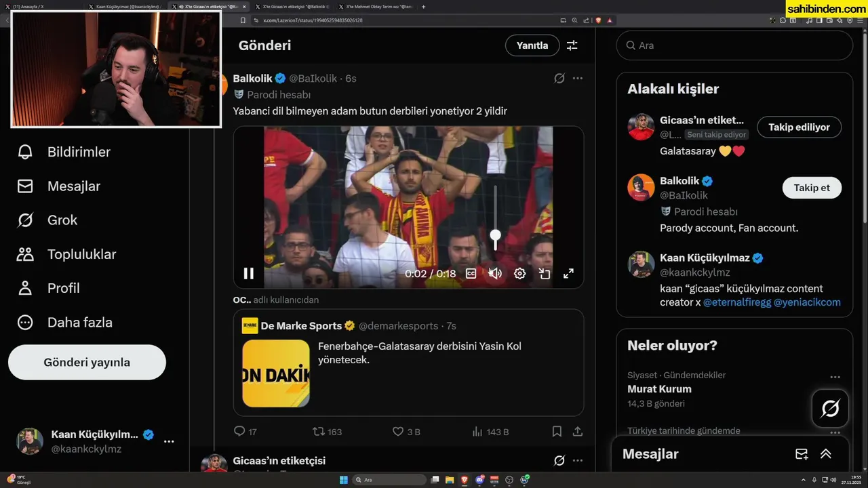The image size is (868, 488).
Task: Open @eternalfiregg mention link
Action: tap(737, 302)
